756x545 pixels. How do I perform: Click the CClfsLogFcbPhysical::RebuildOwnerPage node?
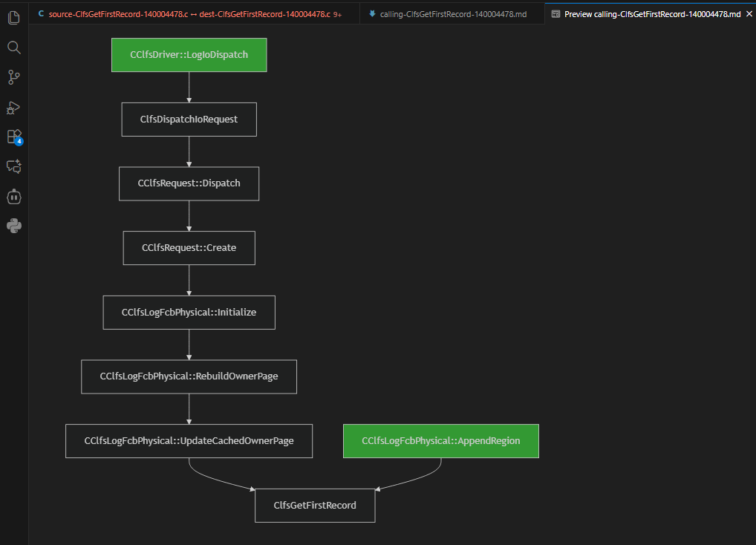click(x=189, y=376)
